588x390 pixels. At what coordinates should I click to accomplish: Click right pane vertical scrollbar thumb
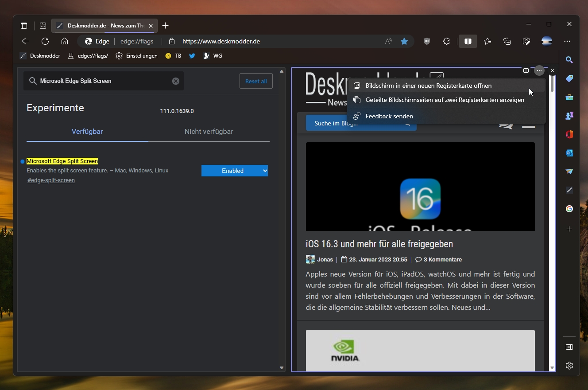[x=552, y=83]
